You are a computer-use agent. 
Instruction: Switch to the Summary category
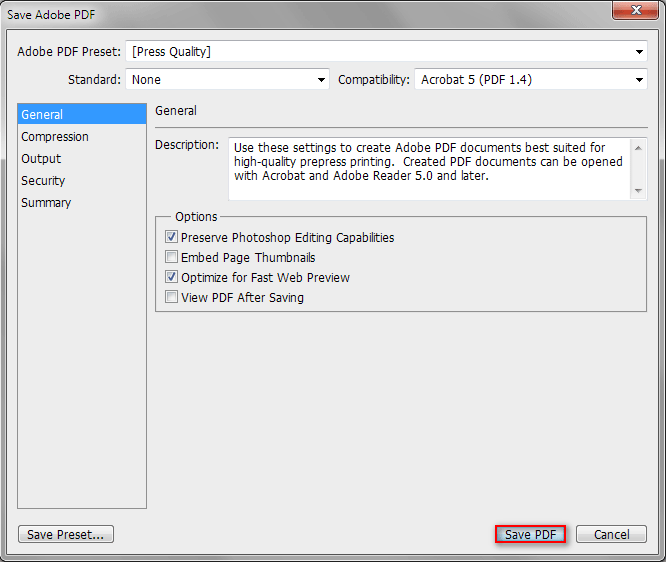coord(82,203)
